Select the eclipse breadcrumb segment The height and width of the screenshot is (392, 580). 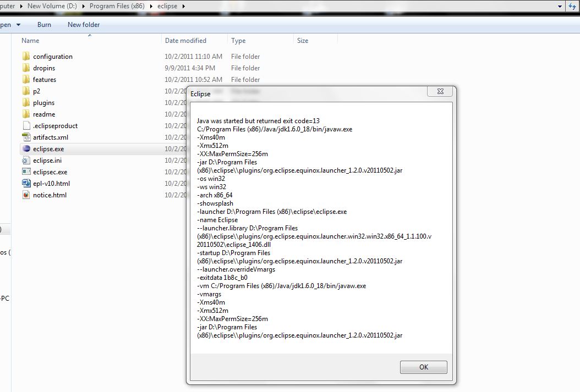[x=167, y=6]
